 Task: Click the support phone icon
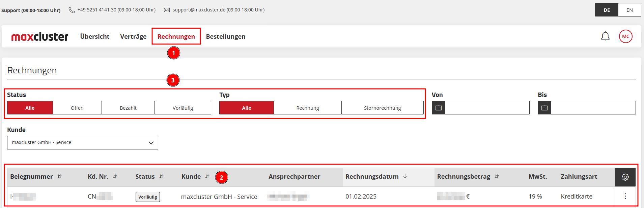click(72, 10)
